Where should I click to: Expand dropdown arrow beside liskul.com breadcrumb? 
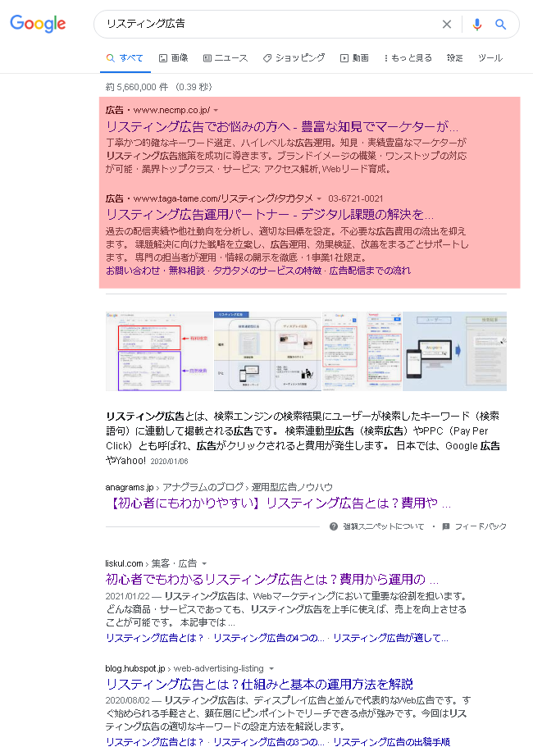click(204, 563)
